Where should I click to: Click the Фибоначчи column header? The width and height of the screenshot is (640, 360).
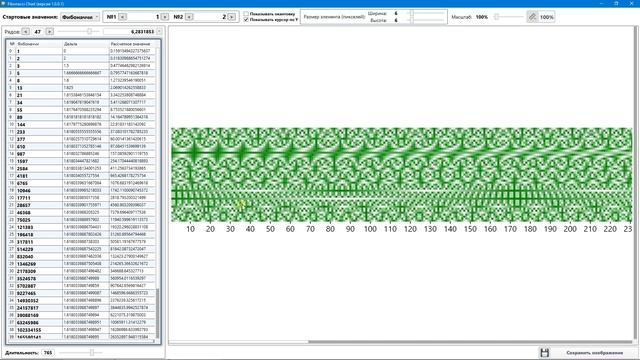point(39,44)
